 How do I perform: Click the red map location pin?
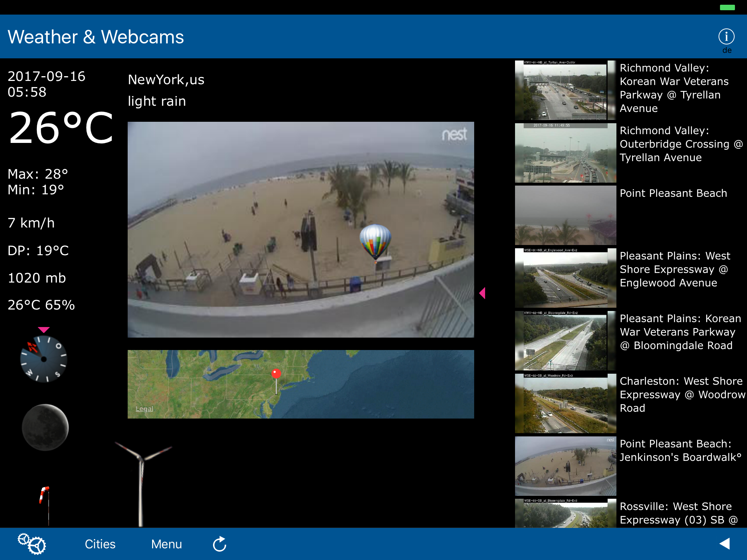tap(276, 374)
